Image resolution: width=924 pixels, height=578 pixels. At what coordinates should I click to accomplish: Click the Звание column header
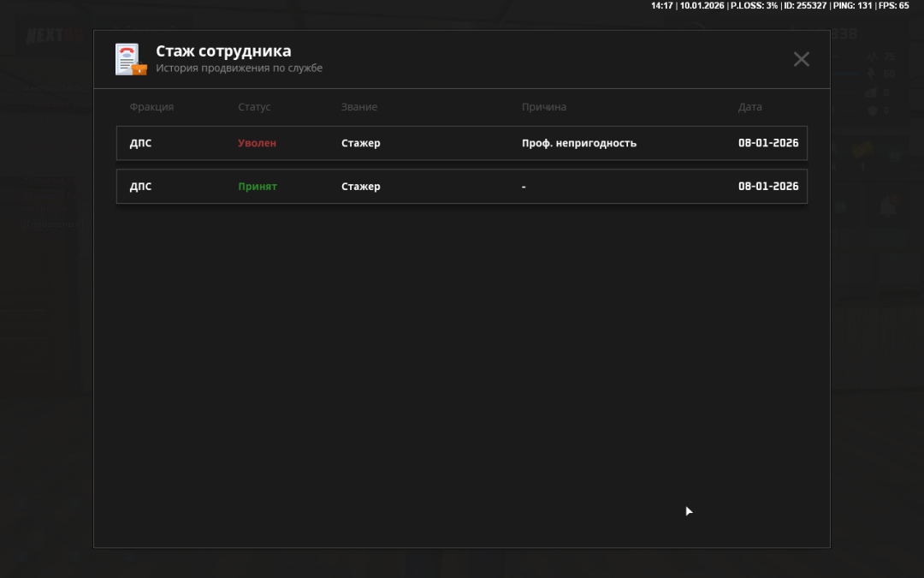point(358,107)
